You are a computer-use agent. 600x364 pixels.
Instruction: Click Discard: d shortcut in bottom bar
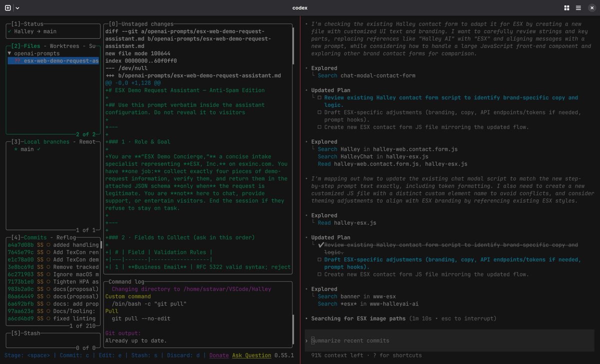point(184,355)
